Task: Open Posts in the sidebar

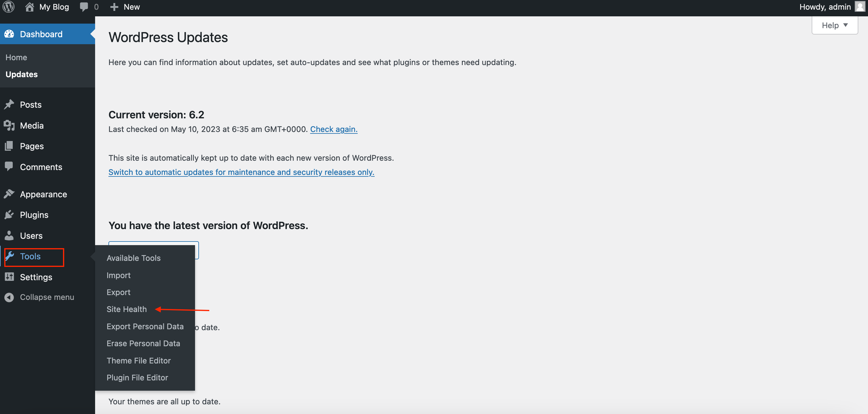Action: pos(31,104)
